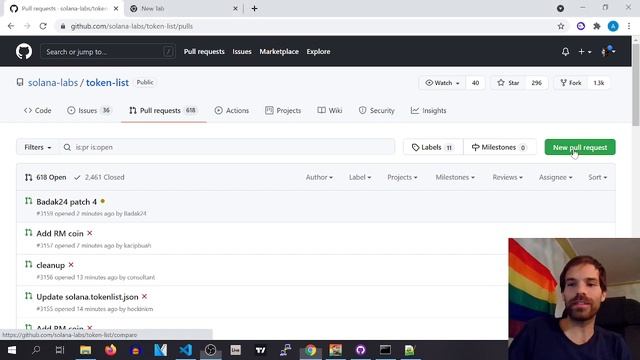Viewport: 640px width, 360px height.
Task: Open the Watch dropdown
Action: pos(442,83)
